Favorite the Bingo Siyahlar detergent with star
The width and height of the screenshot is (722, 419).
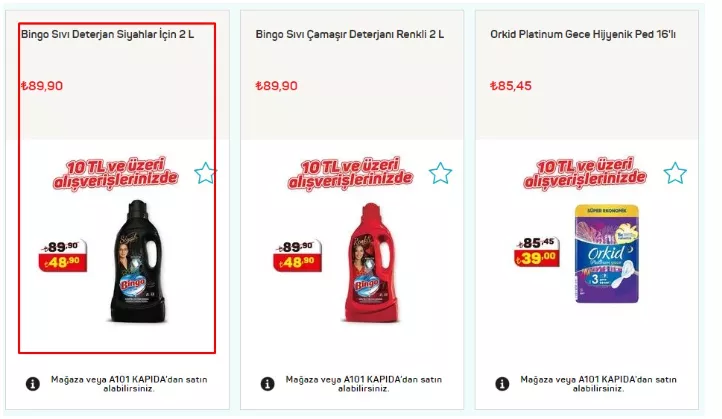click(205, 173)
